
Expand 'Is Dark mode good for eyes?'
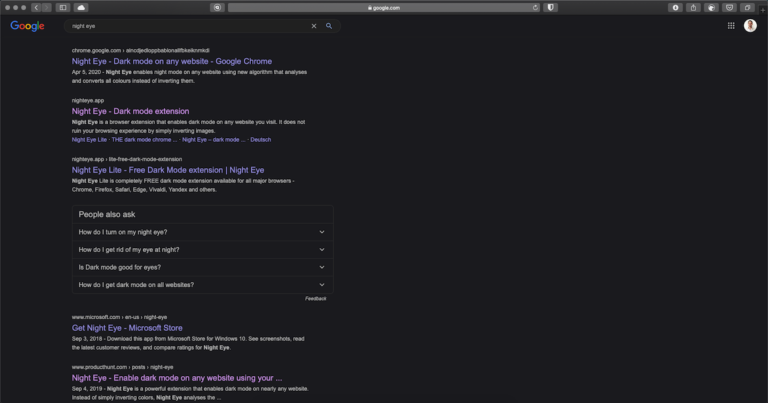[x=202, y=267]
